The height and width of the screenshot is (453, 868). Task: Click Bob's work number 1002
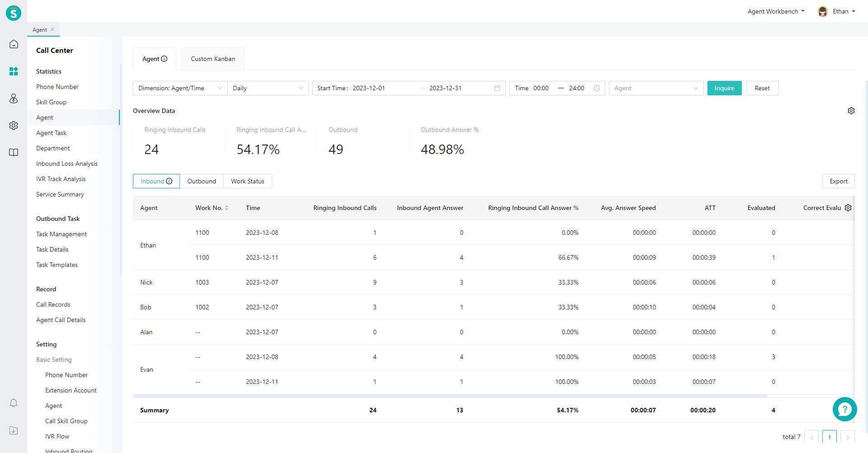point(202,307)
